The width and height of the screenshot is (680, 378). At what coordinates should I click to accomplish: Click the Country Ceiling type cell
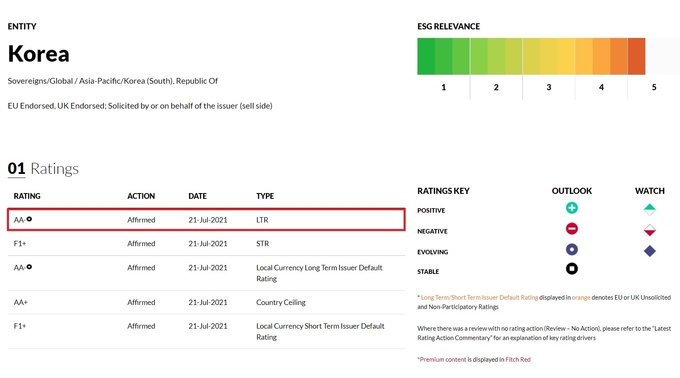[281, 302]
